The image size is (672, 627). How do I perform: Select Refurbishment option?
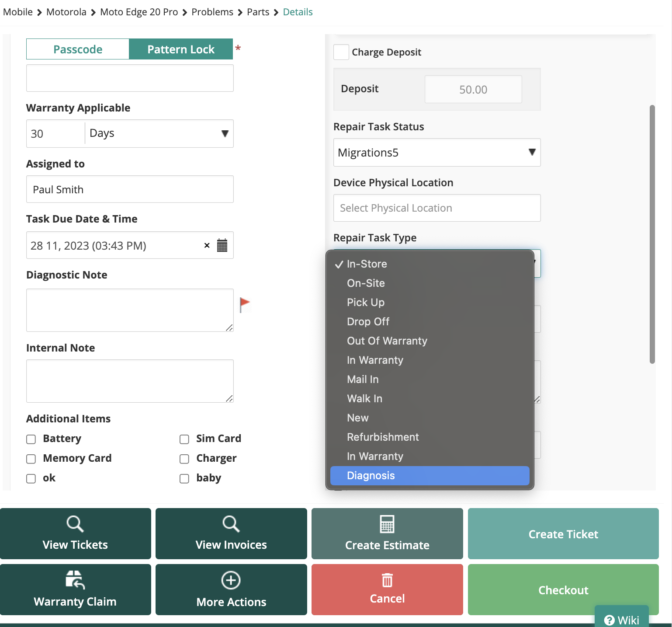430,437
